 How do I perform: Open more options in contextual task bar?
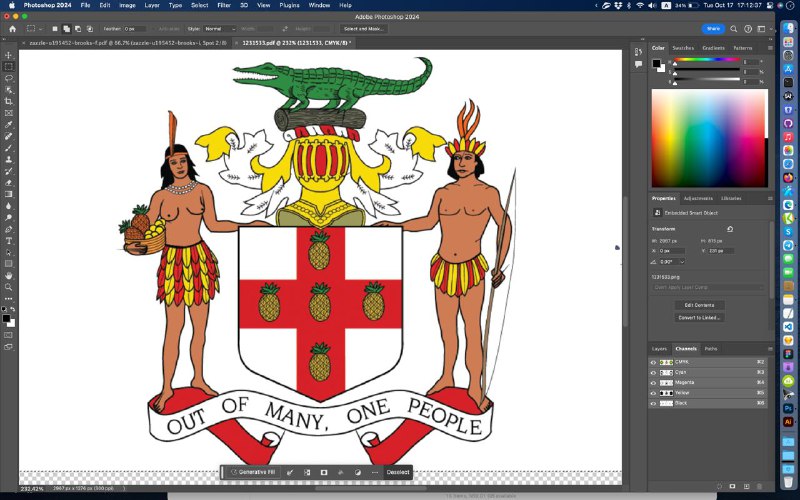click(375, 472)
